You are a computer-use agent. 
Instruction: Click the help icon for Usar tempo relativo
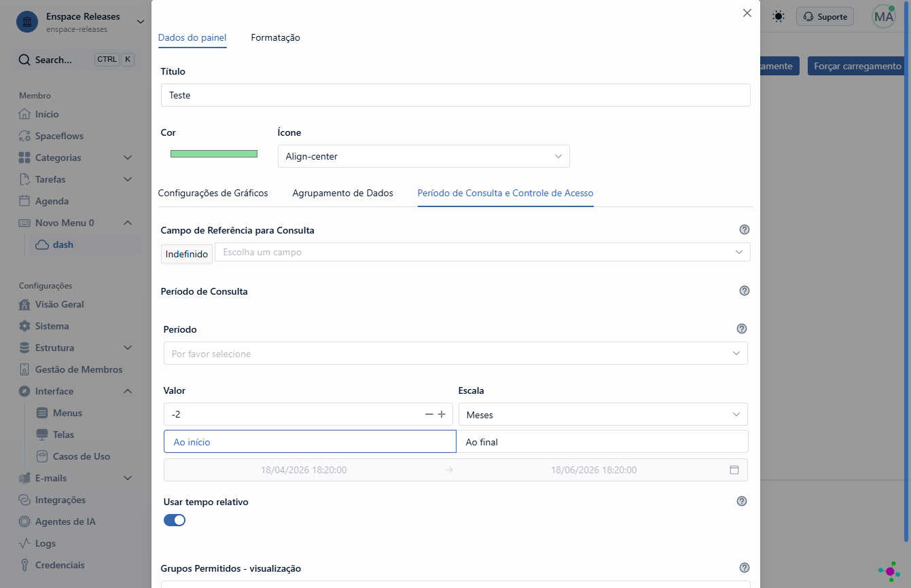742,501
